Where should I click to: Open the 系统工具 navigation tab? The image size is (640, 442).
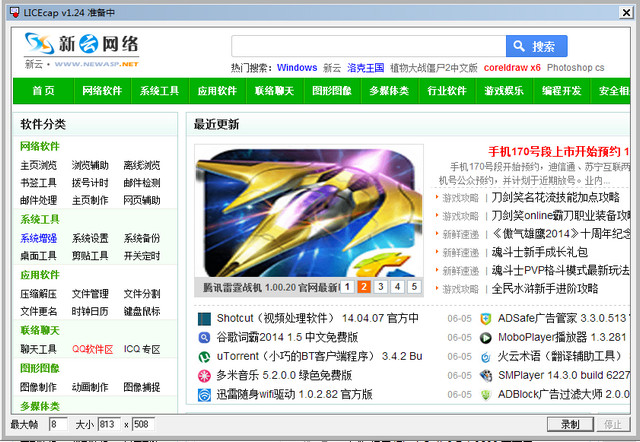click(x=160, y=91)
